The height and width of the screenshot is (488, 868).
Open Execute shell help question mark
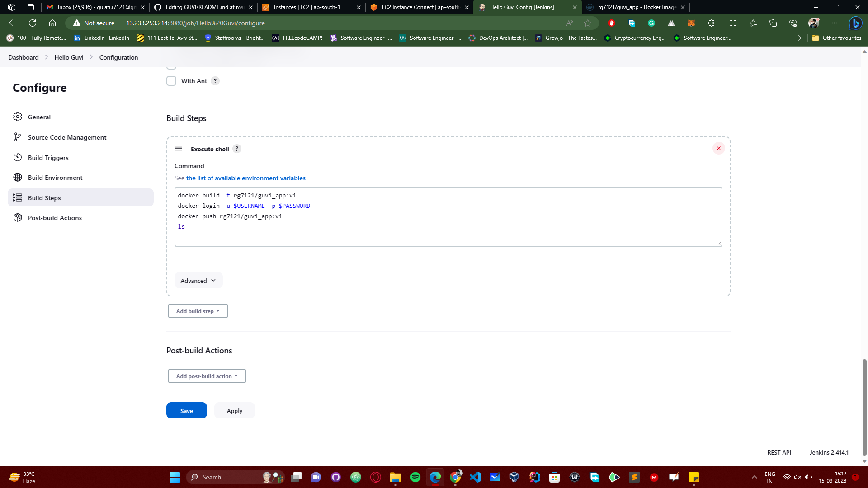[x=236, y=148]
